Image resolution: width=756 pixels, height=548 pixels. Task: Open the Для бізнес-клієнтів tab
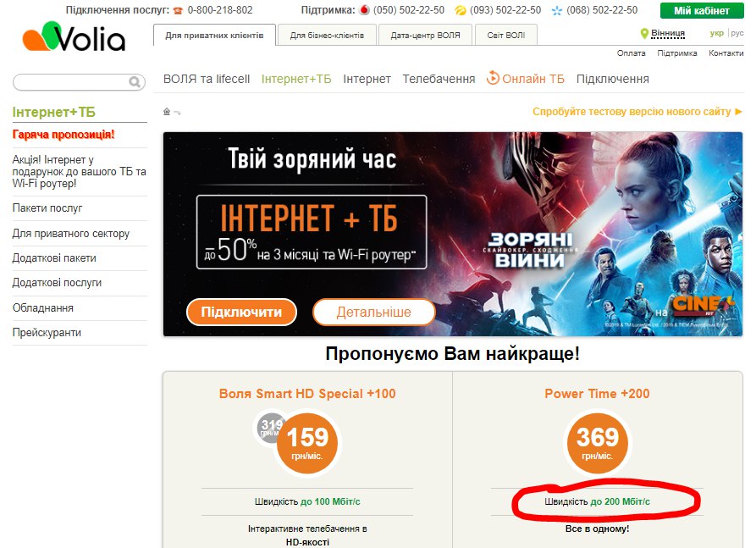coord(327,36)
